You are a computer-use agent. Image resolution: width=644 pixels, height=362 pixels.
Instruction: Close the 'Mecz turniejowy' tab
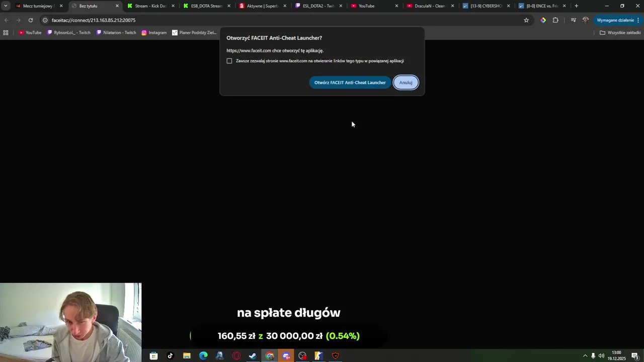[x=61, y=6]
